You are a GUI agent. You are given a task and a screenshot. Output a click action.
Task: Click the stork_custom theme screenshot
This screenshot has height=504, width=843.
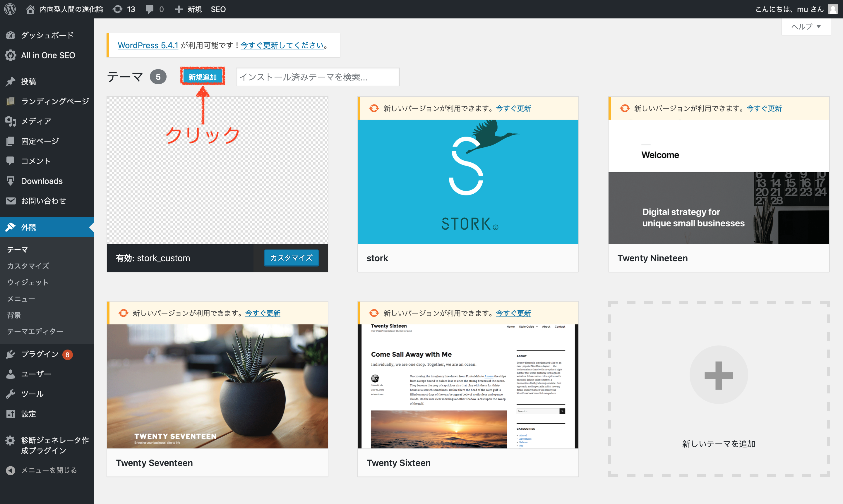[x=217, y=170]
